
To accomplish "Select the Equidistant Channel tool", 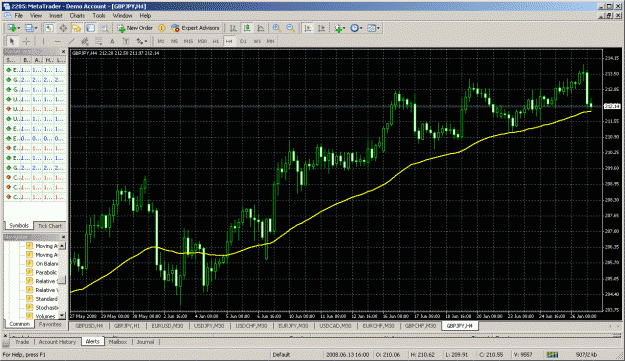I will point(85,41).
